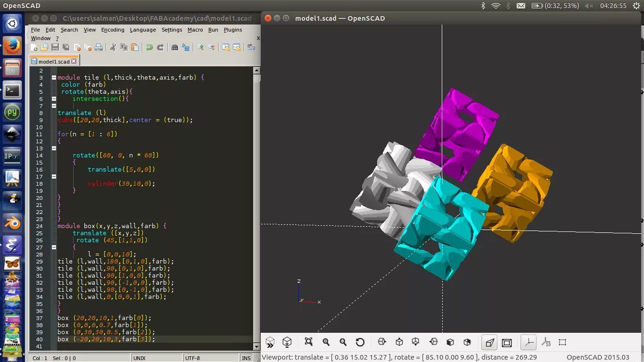Viewport: 644px width, 362px height.
Task: Select the Top view cube icon
Action: [399, 342]
